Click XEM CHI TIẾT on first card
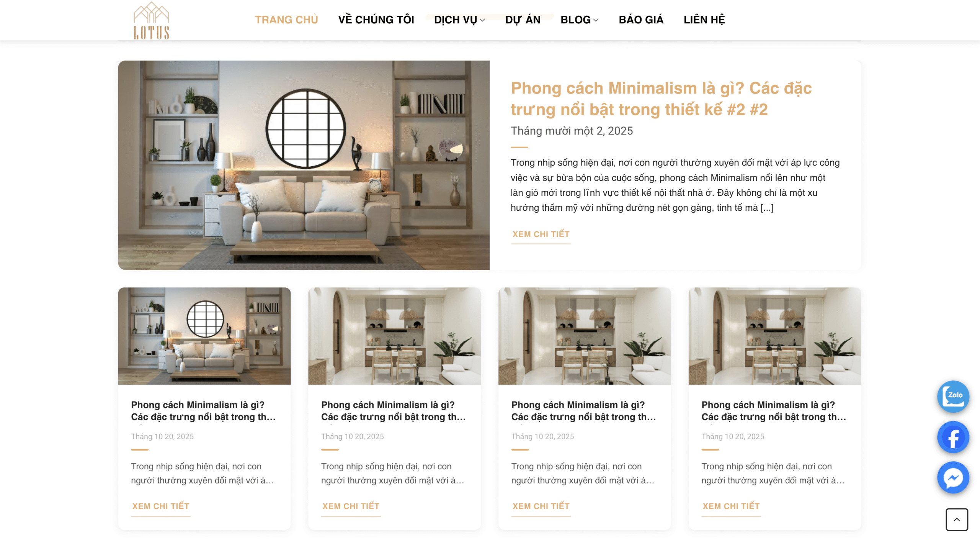 [161, 506]
